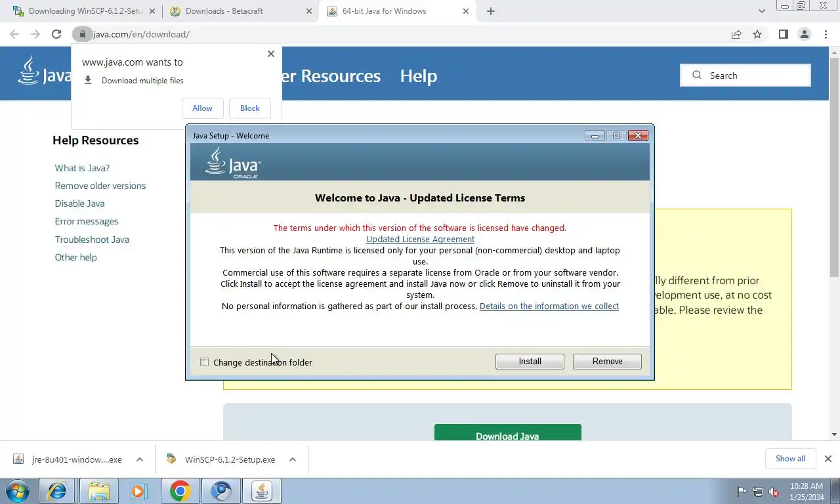Allow java.com to download multiple files
The image size is (840, 504).
pyautogui.click(x=202, y=108)
